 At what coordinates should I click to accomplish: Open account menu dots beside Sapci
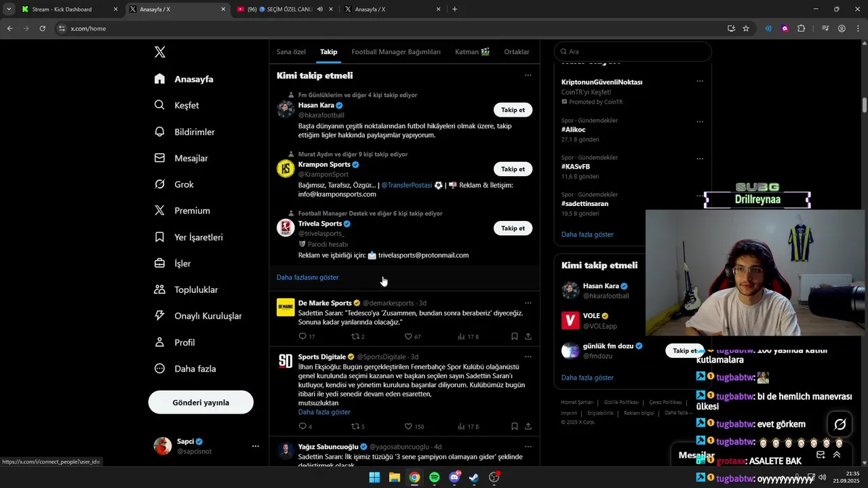tap(256, 446)
